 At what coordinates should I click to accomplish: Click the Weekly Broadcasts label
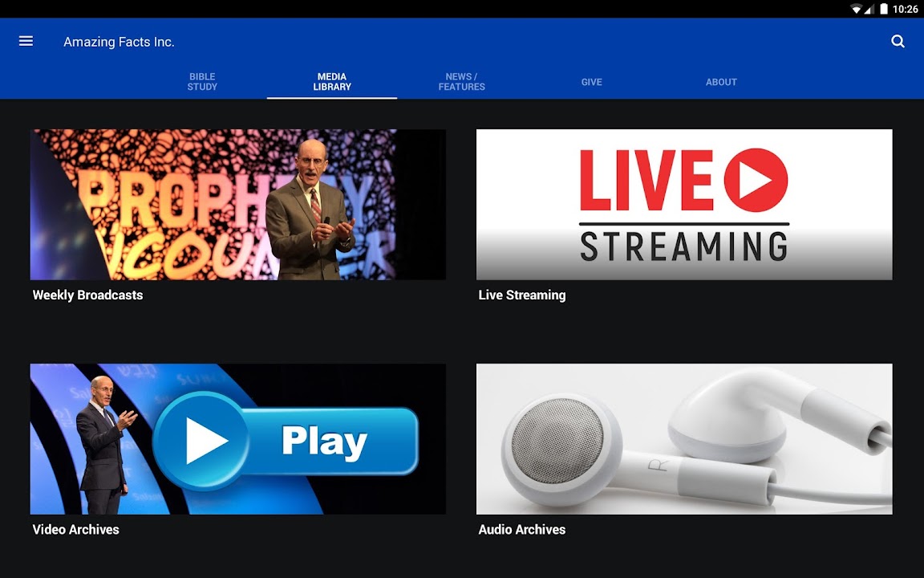(x=87, y=295)
